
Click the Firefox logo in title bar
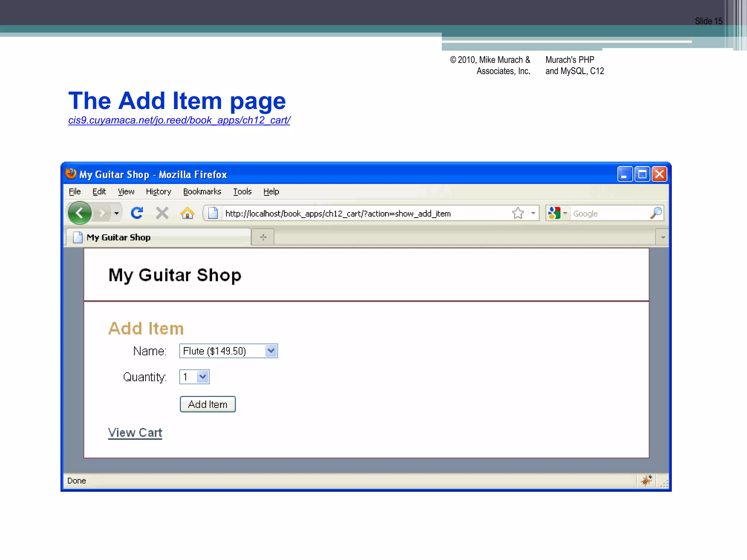(71, 174)
